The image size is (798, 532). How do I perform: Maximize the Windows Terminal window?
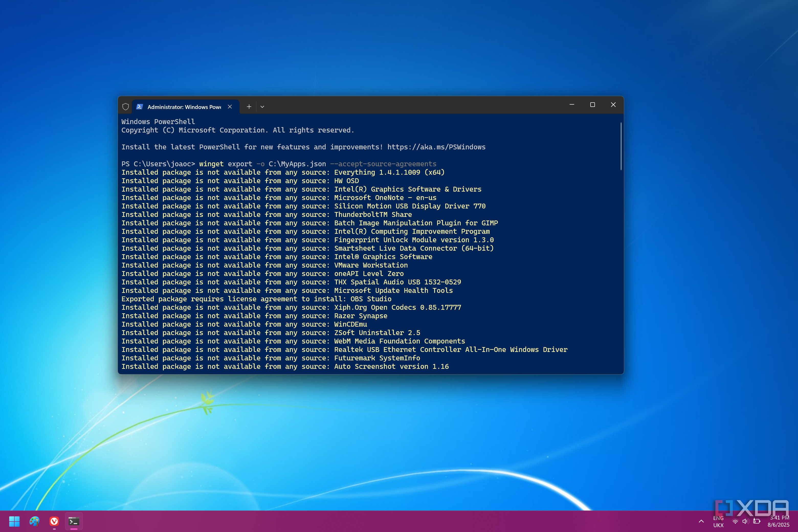click(x=592, y=105)
